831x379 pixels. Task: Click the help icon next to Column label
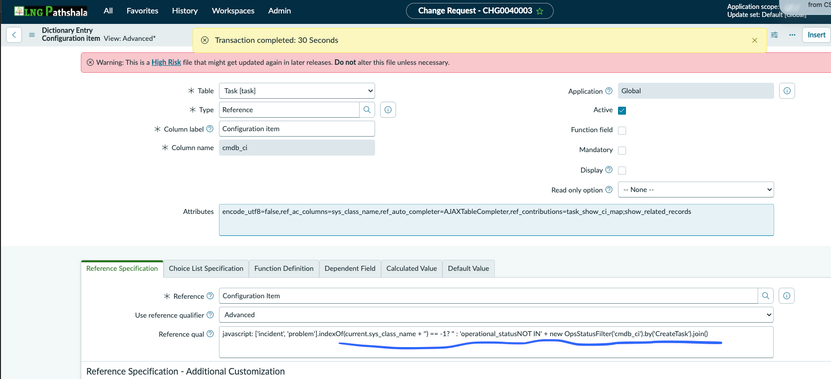pos(210,128)
